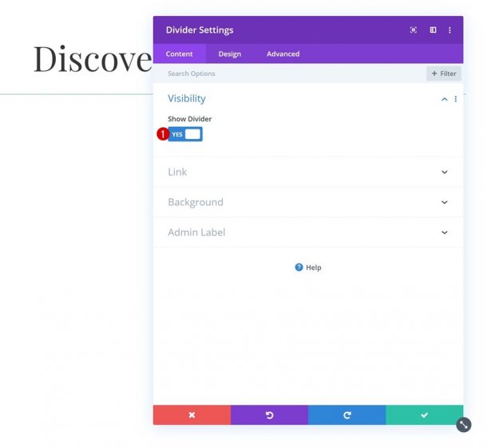The width and height of the screenshot is (487, 448).
Task: Click the purple undo arrow button
Action: pyautogui.click(x=269, y=415)
